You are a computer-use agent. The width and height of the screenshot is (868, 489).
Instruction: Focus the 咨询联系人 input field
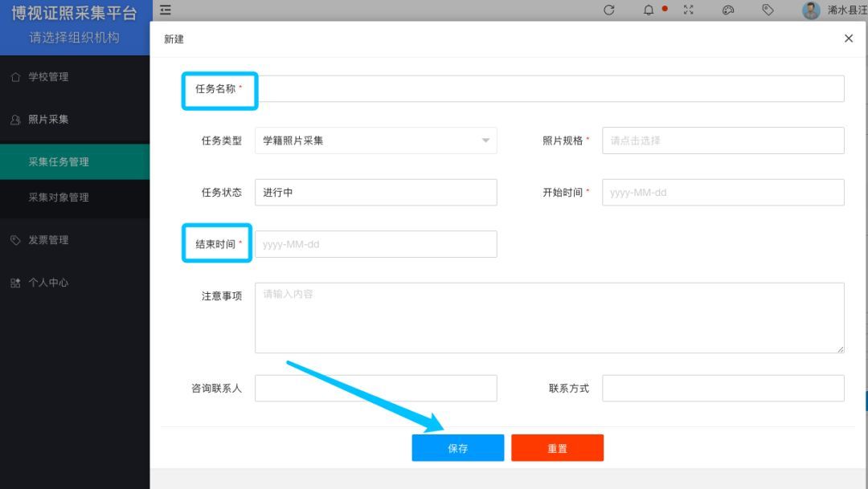(376, 389)
